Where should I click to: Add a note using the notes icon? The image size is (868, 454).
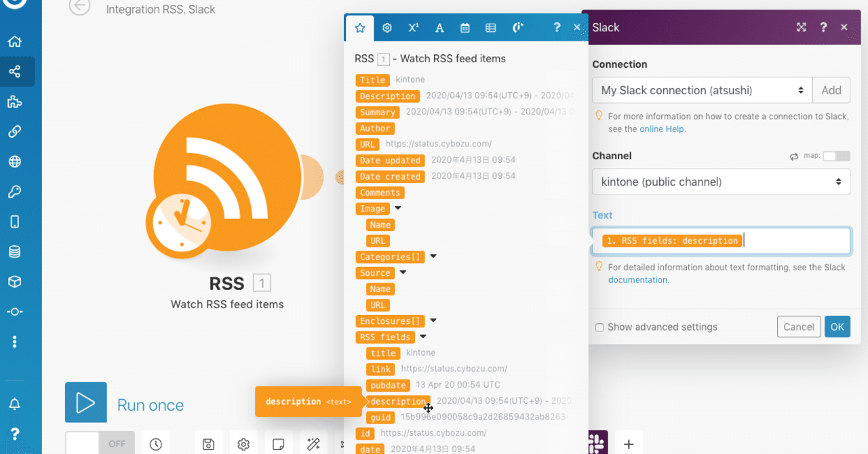click(278, 445)
